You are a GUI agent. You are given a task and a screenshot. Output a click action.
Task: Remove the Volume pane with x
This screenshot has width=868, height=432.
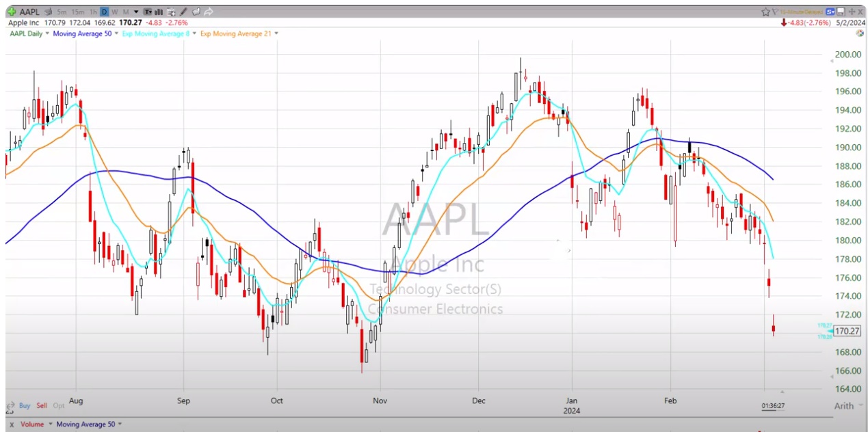[x=11, y=424]
